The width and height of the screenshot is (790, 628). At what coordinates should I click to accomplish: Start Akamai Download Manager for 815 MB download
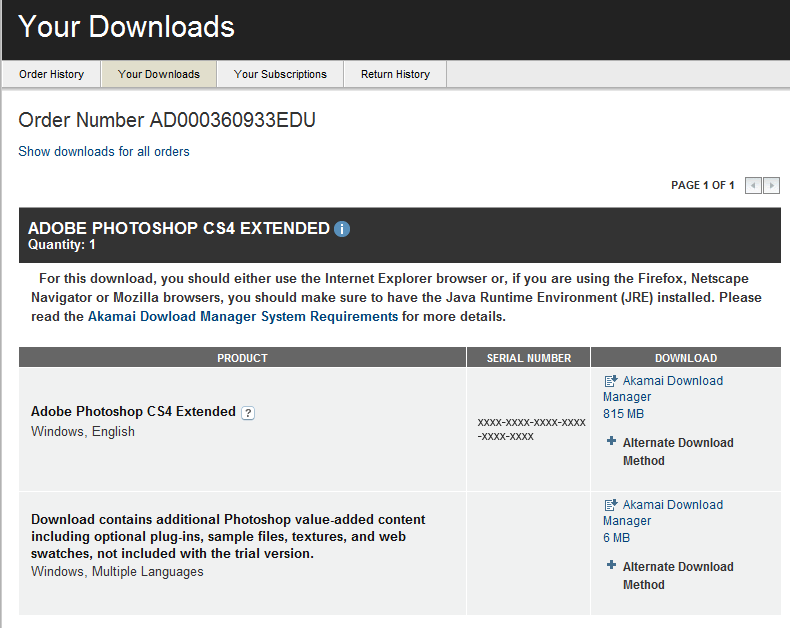663,389
